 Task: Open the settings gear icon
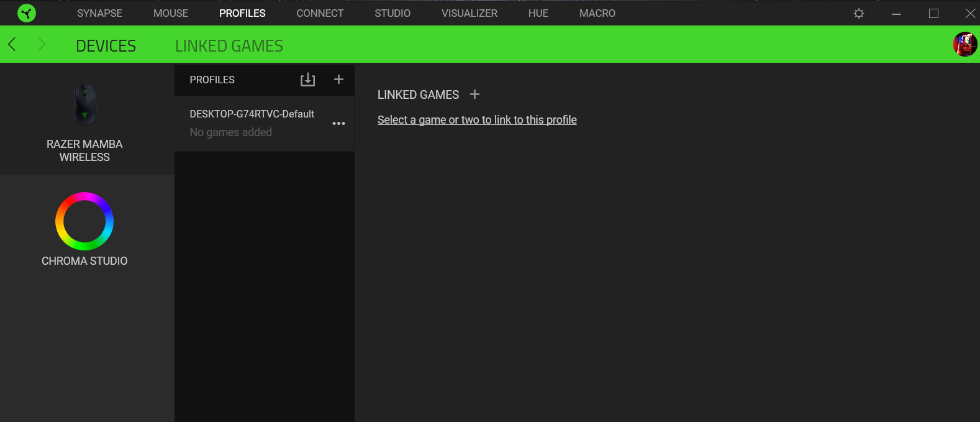(859, 13)
